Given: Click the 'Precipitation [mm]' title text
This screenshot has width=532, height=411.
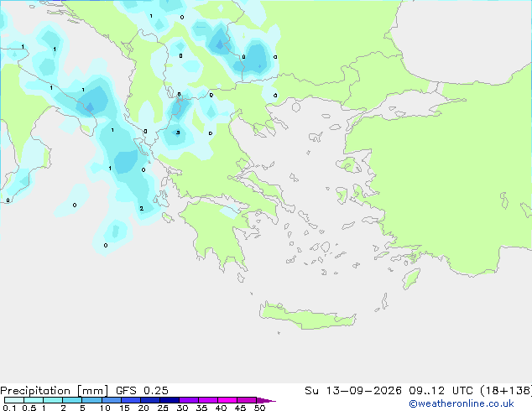Looking at the screenshot, I should (55, 391).
